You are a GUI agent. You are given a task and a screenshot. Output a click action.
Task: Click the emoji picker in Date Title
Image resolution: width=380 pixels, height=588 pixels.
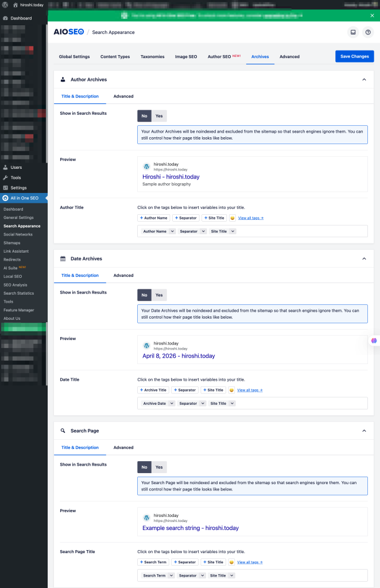pyautogui.click(x=231, y=390)
